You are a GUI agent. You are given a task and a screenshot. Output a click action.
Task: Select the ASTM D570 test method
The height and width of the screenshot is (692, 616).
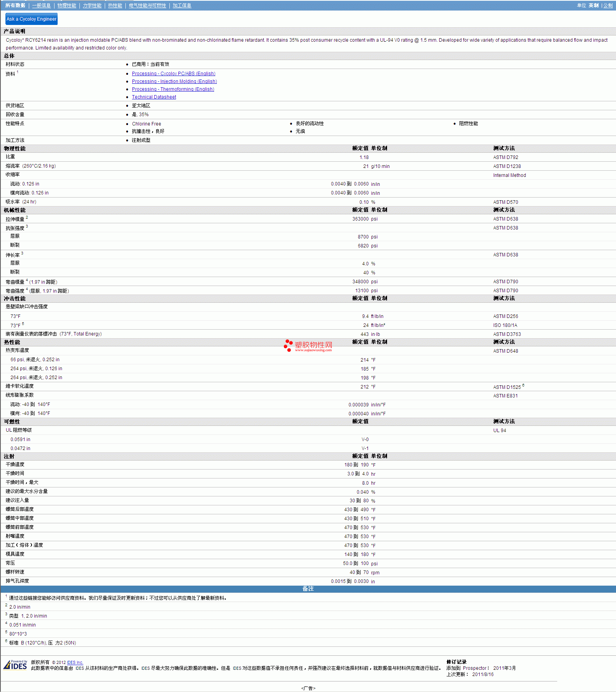[505, 202]
